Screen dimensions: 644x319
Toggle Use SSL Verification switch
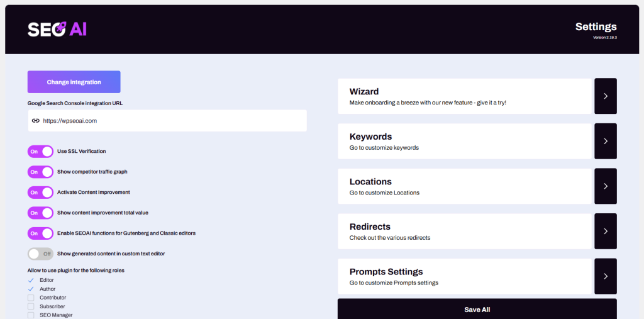41,151
